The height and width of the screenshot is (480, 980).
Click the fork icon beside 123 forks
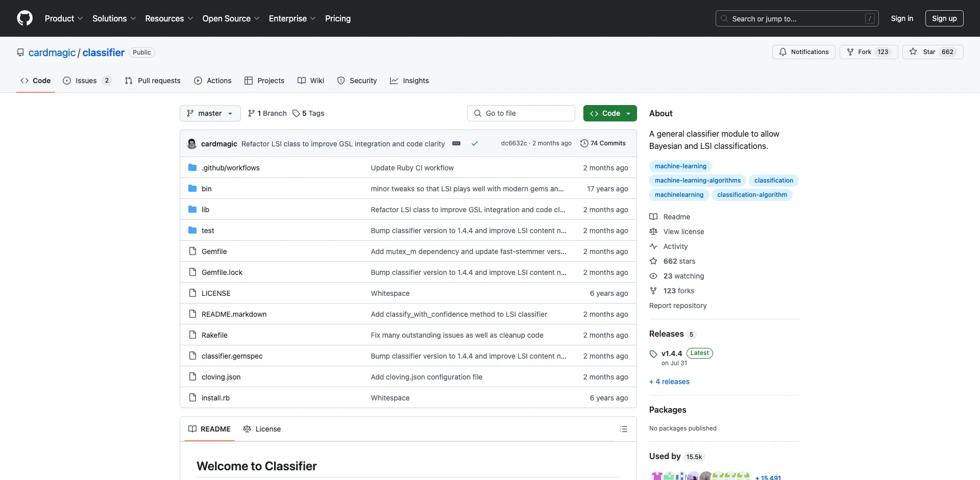tap(653, 291)
